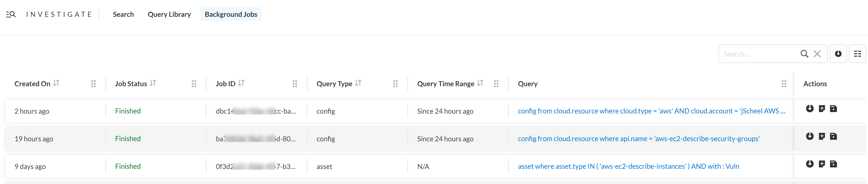Screen dimensions: 868x184
Task: Focus the Search... input field
Action: click(760, 54)
